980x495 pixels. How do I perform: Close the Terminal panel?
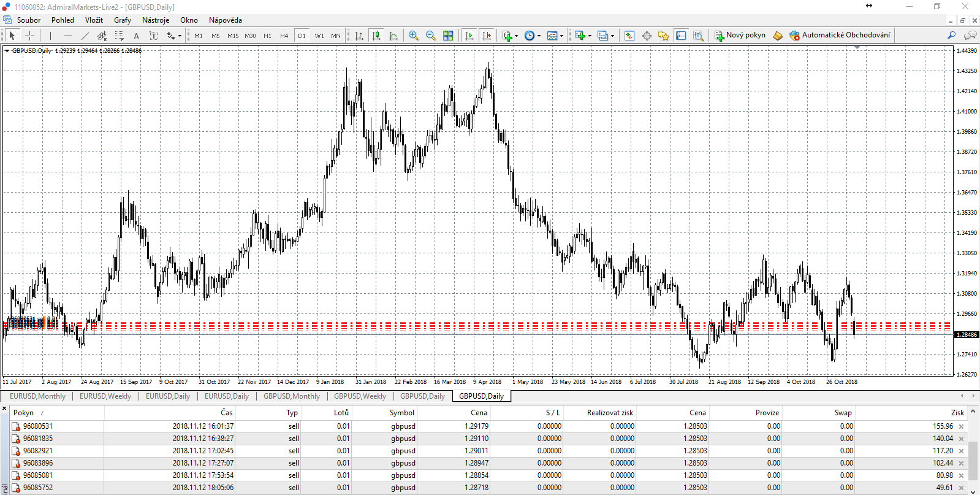coord(4,408)
